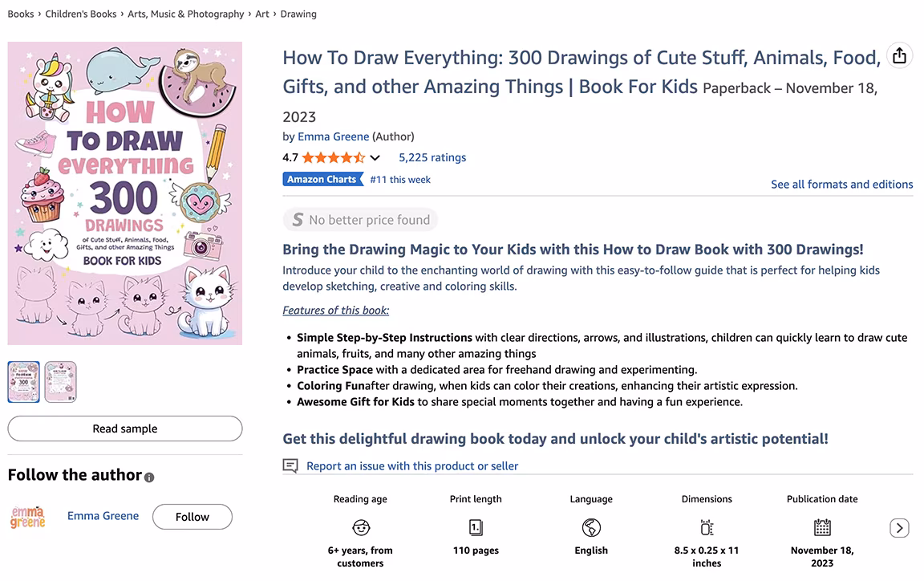This screenshot has width=924, height=581.
Task: Click the Print length page icon
Action: coord(476,528)
